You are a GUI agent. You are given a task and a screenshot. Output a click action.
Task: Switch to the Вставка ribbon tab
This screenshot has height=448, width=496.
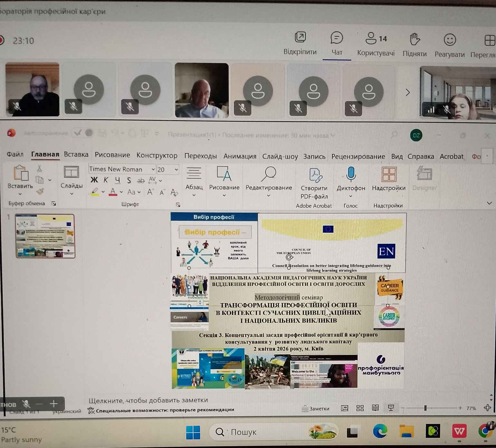pos(76,155)
